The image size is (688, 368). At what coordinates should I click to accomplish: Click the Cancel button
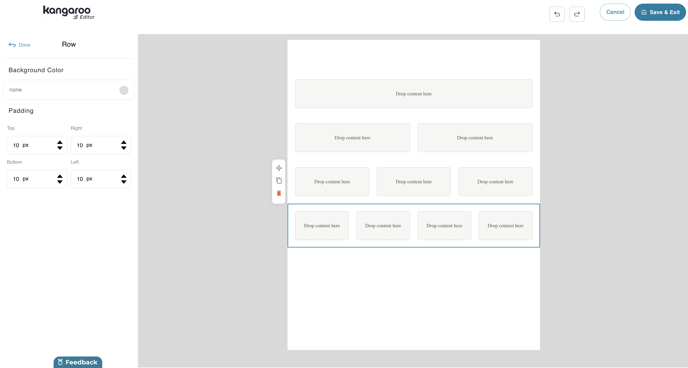coord(615,12)
